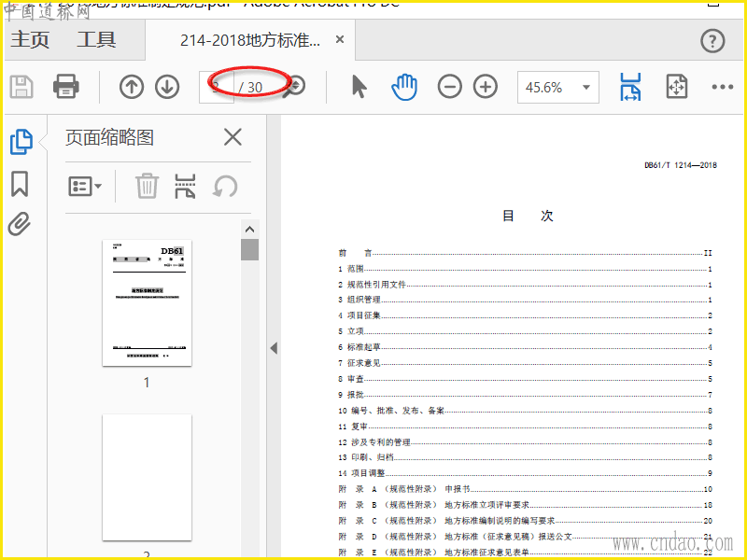The height and width of the screenshot is (560, 747).
Task: Open the Attachments paperclip icon
Action: (x=20, y=224)
